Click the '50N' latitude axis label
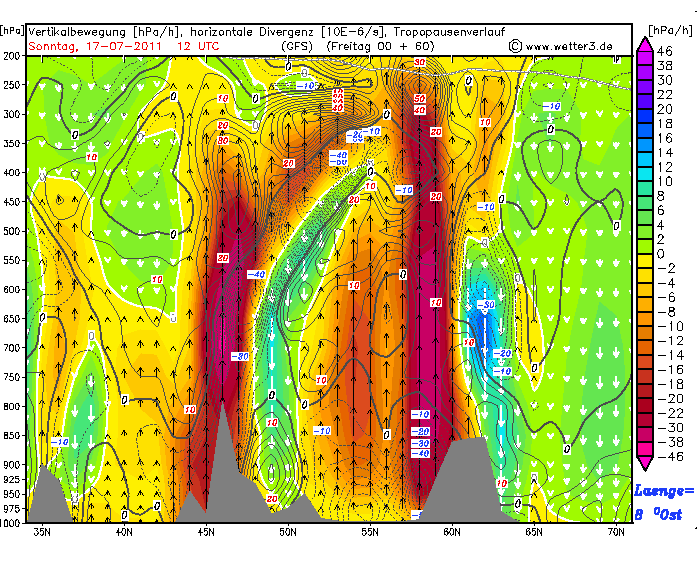Image resolution: width=698 pixels, height=576 pixels. click(288, 532)
